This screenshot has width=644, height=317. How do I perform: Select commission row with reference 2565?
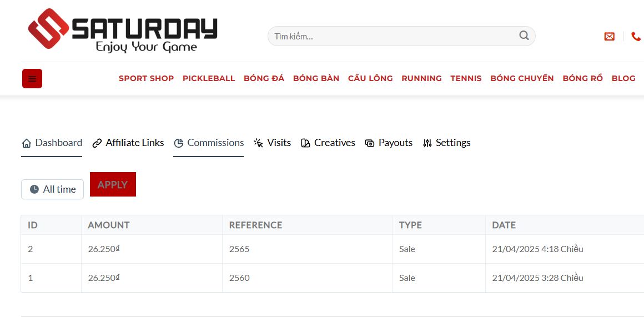point(332,249)
